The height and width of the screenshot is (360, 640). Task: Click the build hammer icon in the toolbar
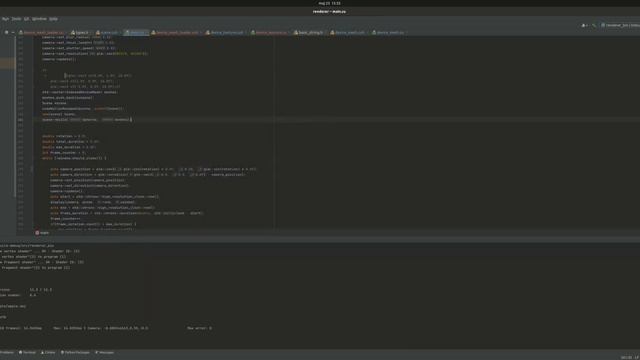tap(594, 25)
